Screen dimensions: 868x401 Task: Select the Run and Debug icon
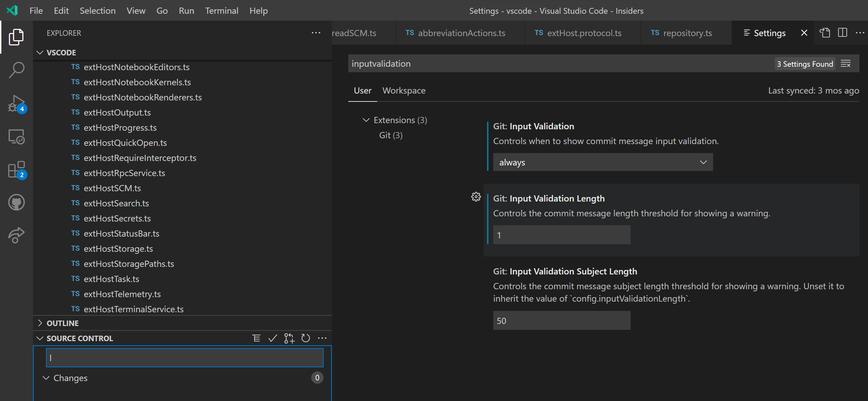click(x=16, y=103)
